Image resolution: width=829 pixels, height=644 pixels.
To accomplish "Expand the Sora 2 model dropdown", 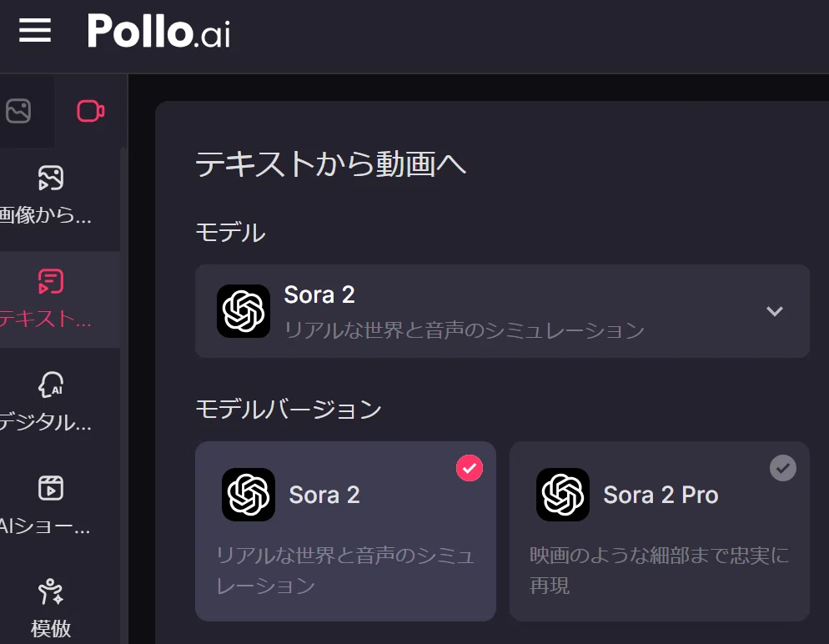I will [x=502, y=311].
